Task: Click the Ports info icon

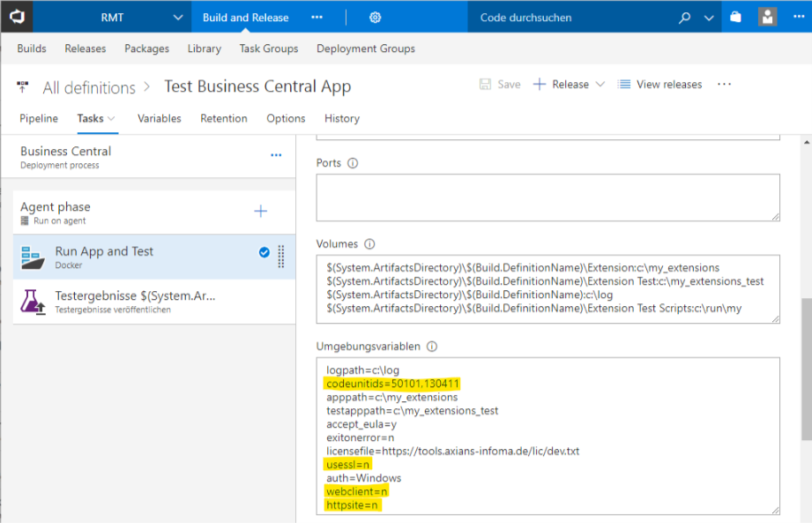Action: [353, 163]
